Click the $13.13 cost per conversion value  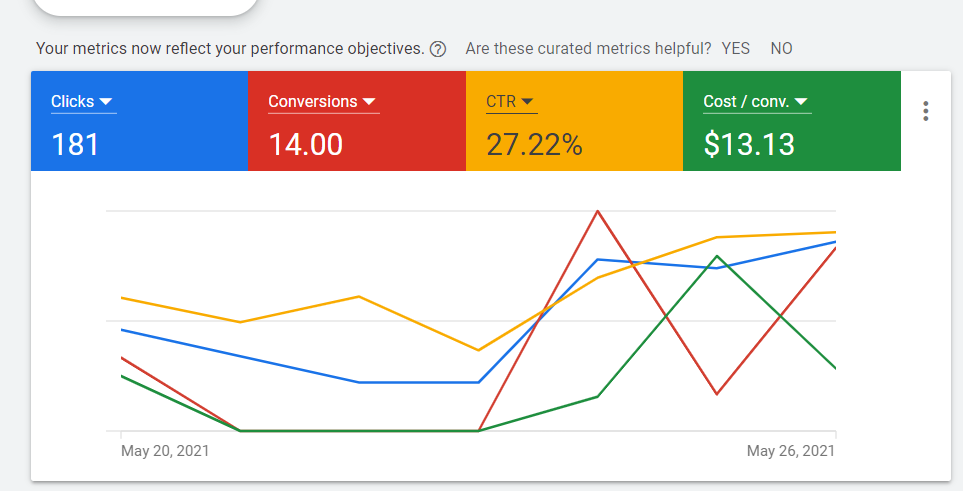coord(749,144)
